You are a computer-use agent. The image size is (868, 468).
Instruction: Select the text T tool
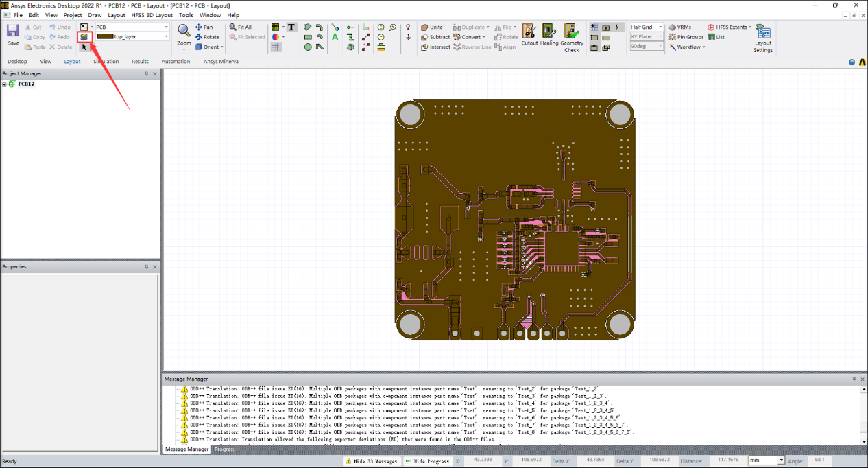(291, 27)
